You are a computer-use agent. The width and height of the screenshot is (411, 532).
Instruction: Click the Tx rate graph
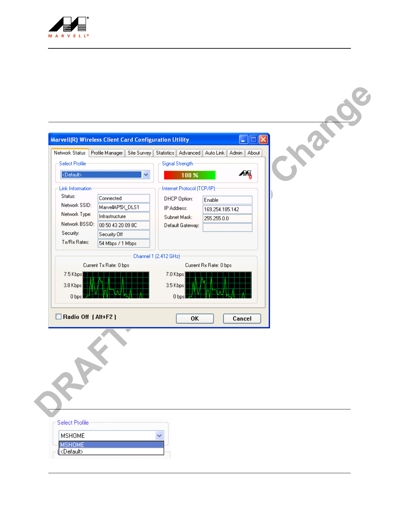point(116,285)
